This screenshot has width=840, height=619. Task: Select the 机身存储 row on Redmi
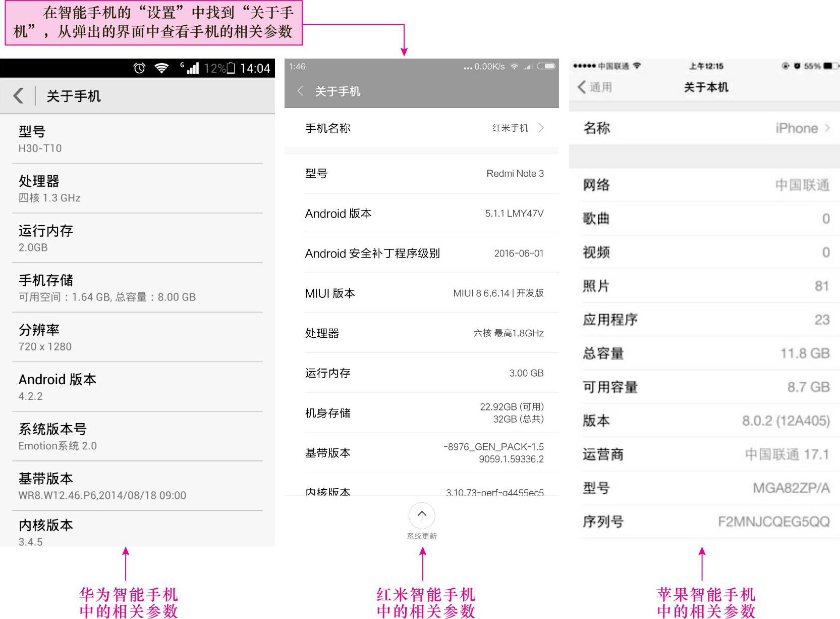coord(422,412)
